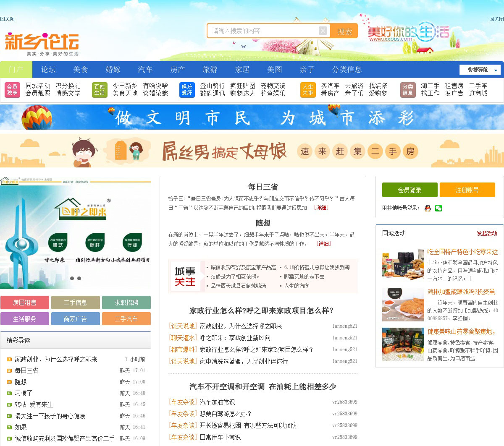The width and height of the screenshot is (504, 446).
Task: Click the 百姓生活 category badge
Action: tap(100, 90)
